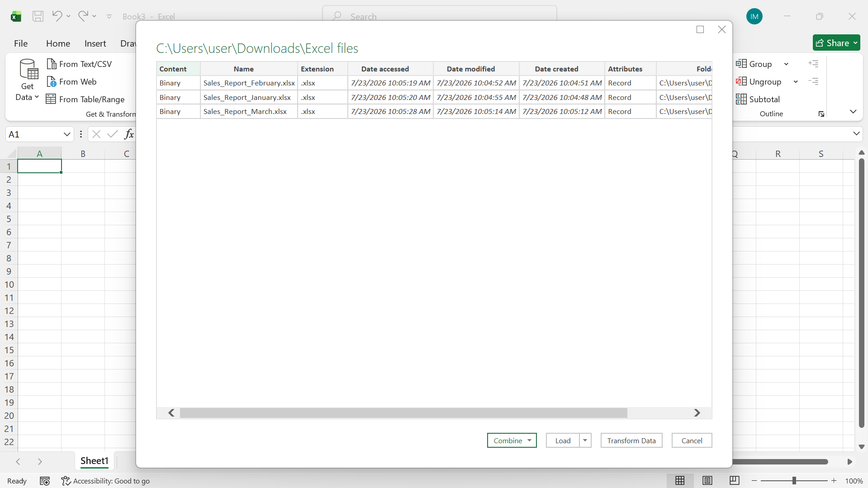The width and height of the screenshot is (868, 488).
Task: Click the Ungroup outline button
Action: (x=759, y=81)
